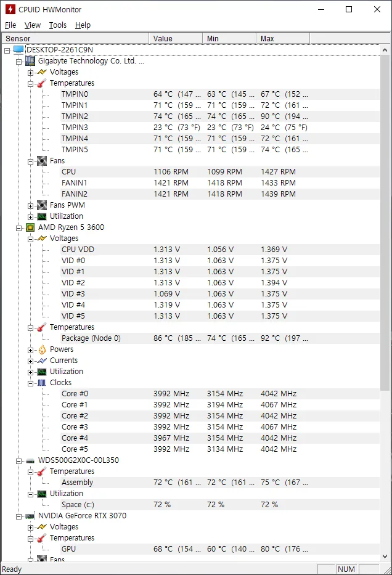Click the Fans PWM fan icon
392x575 pixels.
(x=42, y=205)
